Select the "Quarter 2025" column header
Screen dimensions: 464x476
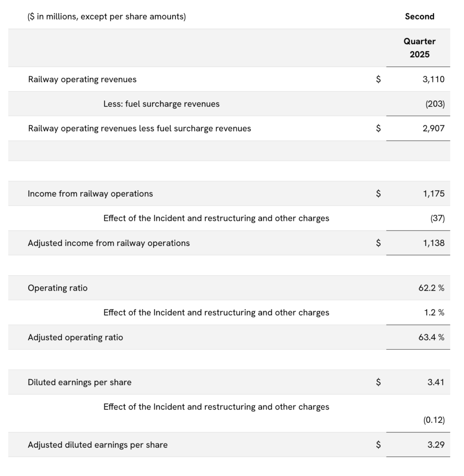point(419,48)
